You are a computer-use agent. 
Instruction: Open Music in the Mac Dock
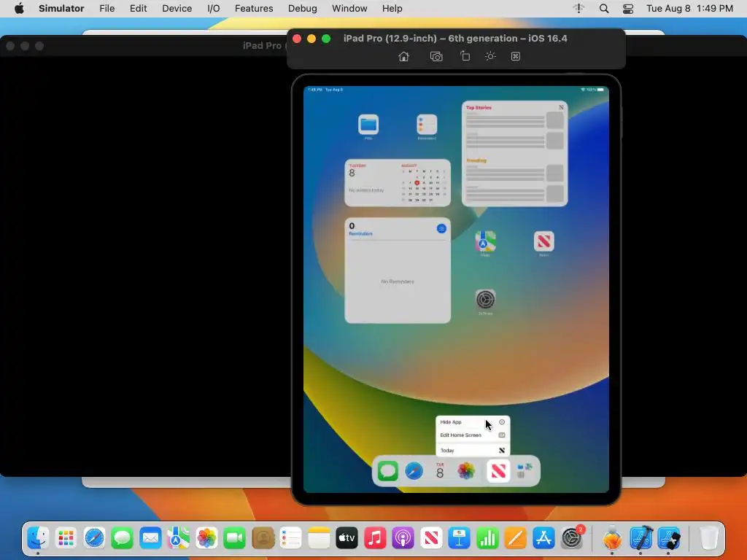pos(375,538)
